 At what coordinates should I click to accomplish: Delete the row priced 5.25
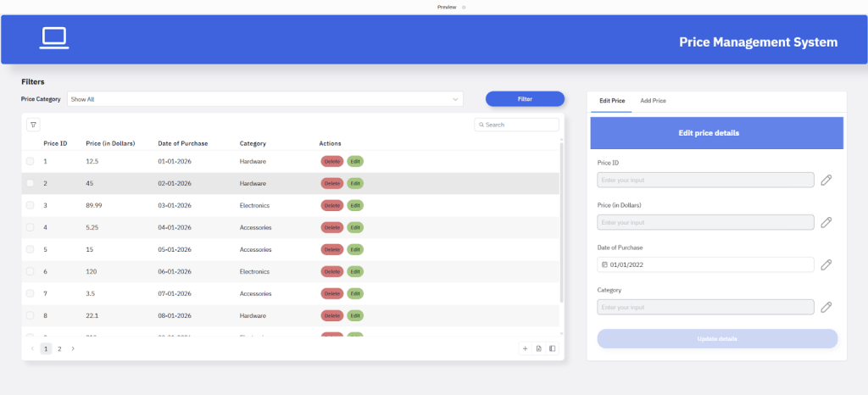pos(332,227)
